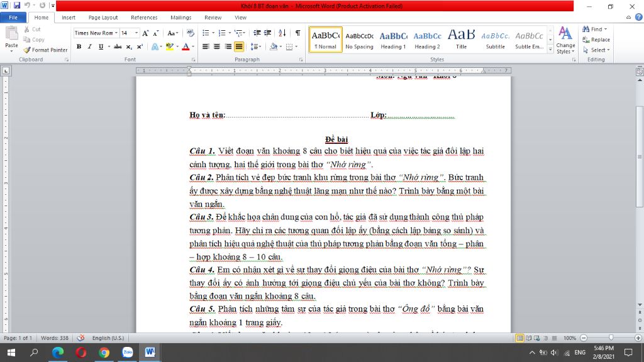
Task: Toggle Show/Hide paragraph marks
Action: click(x=297, y=33)
